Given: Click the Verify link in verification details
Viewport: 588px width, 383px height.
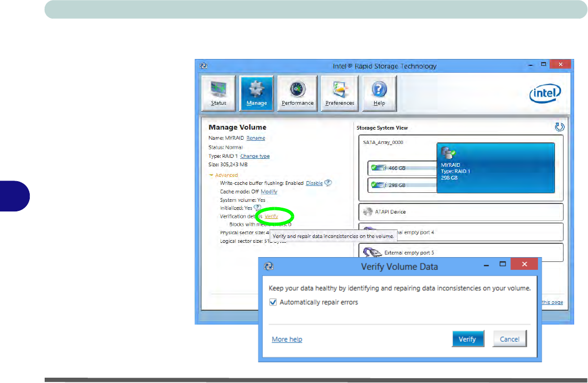Looking at the screenshot, I should (x=272, y=216).
